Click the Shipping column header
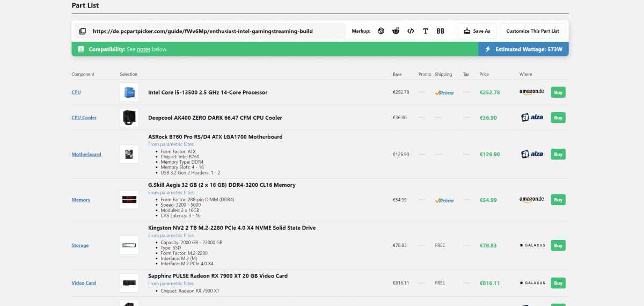Screen dimensions: 644x306 click(443, 75)
